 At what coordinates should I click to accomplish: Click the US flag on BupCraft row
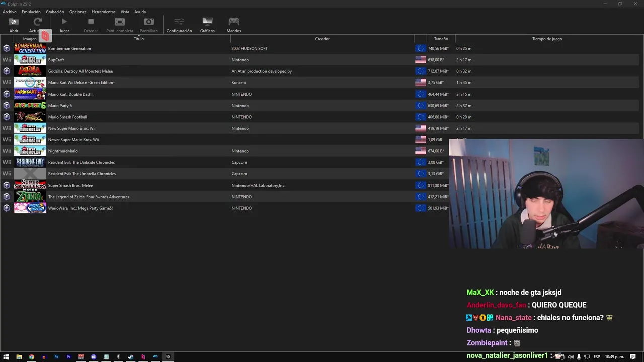[x=421, y=60]
